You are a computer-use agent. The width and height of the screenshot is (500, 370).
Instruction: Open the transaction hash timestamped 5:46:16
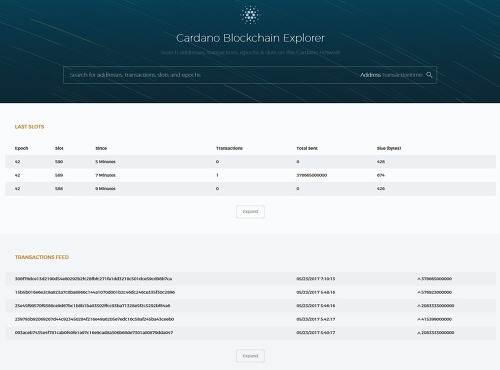92,305
